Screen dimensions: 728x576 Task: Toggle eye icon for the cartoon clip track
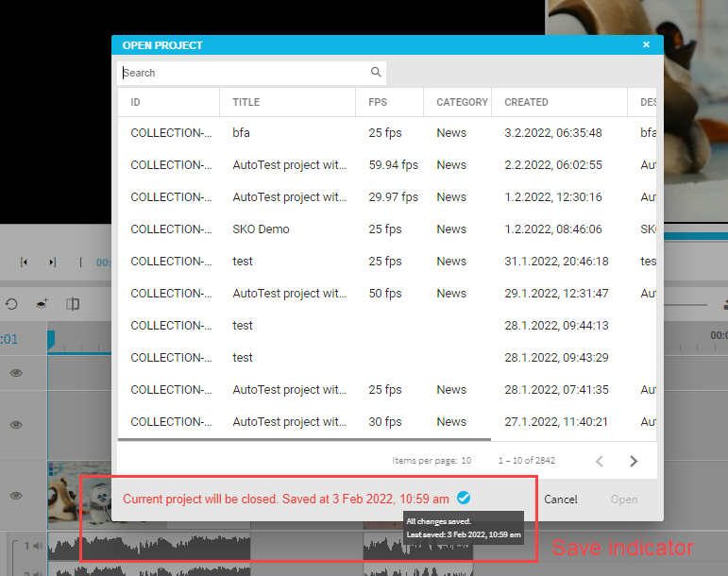[16, 496]
